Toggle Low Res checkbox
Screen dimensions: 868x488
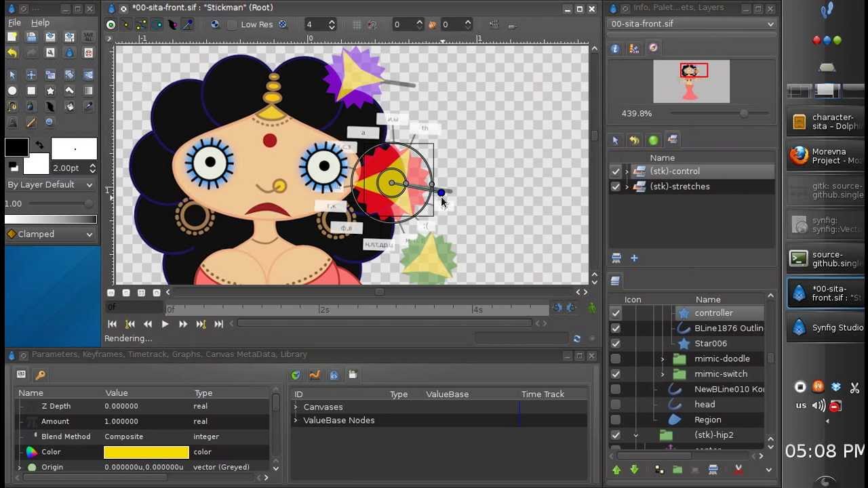pos(233,24)
